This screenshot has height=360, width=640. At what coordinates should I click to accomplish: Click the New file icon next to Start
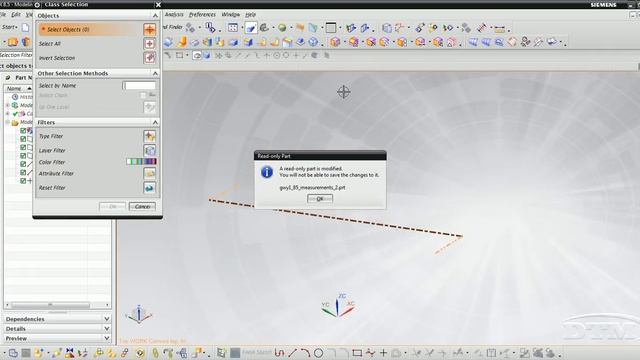(25, 27)
